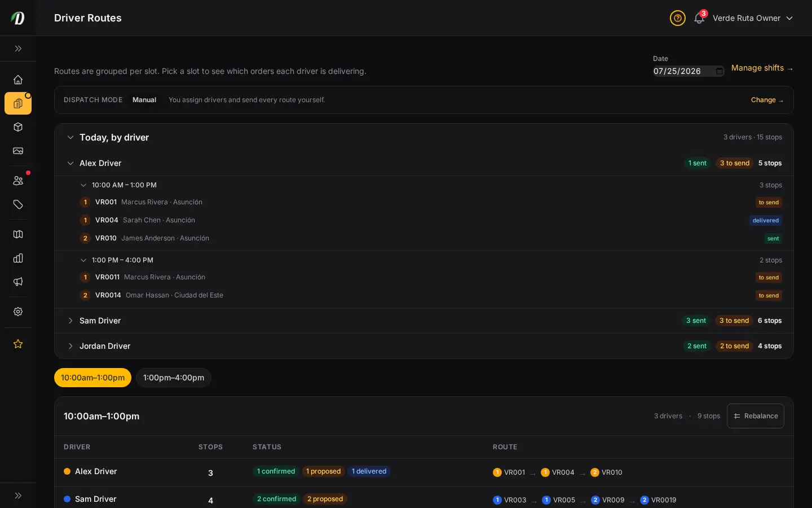Expand Jordan Driver's route list

[x=70, y=346]
